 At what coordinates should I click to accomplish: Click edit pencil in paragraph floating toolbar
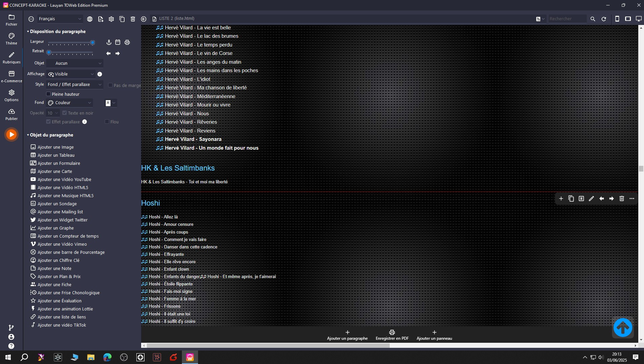(591, 199)
